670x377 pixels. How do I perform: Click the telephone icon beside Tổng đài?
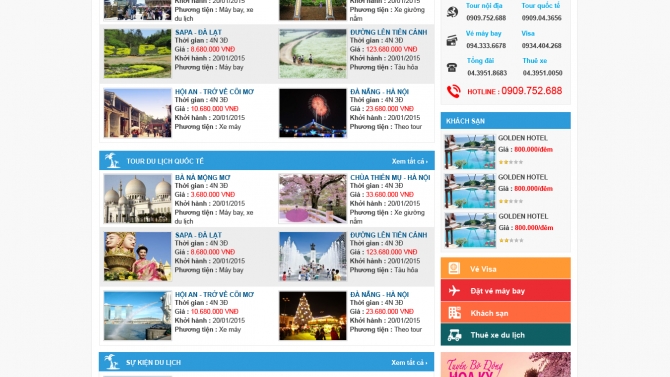tap(452, 68)
